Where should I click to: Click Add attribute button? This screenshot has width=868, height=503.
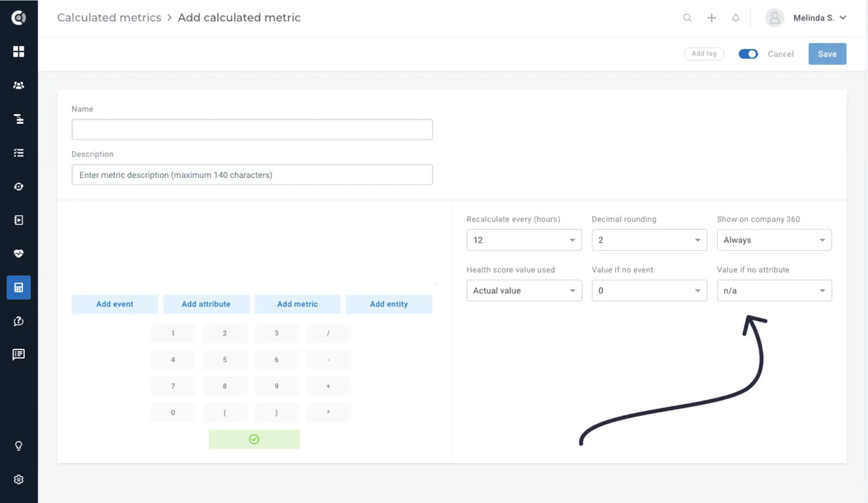[x=206, y=304]
